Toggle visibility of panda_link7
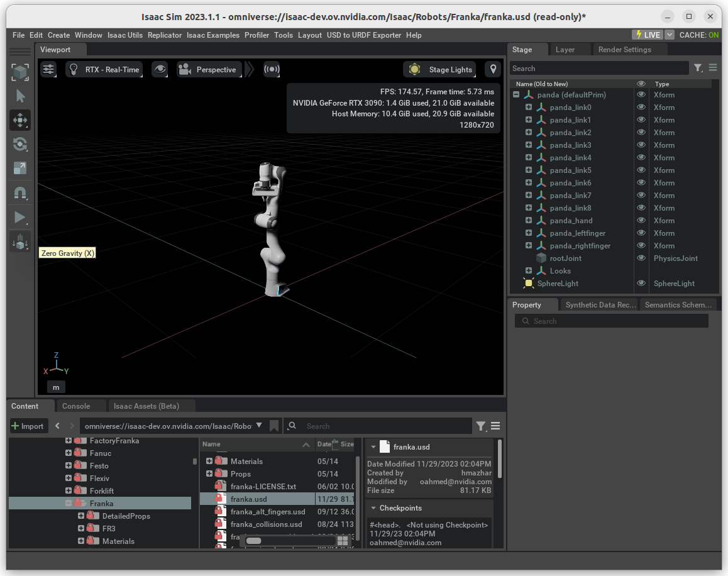This screenshot has width=728, height=576. (x=641, y=195)
